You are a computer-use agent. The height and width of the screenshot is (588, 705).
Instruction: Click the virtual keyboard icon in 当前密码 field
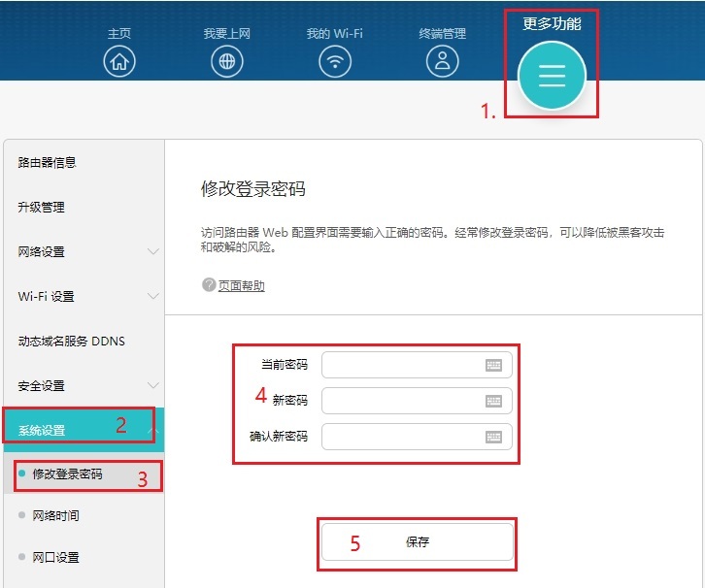coord(493,365)
